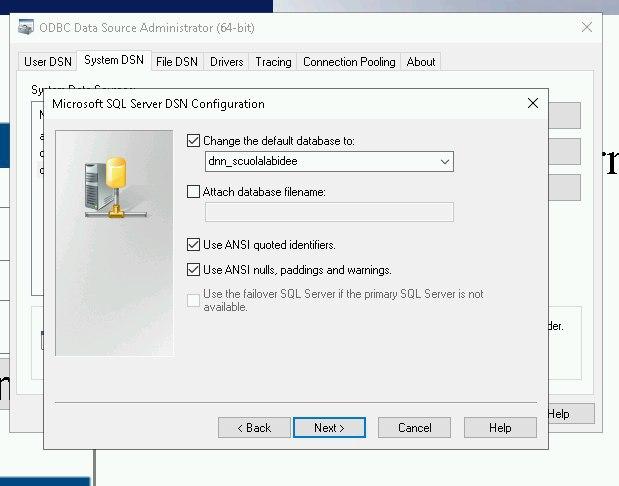Go to the Drivers tab

click(226, 62)
